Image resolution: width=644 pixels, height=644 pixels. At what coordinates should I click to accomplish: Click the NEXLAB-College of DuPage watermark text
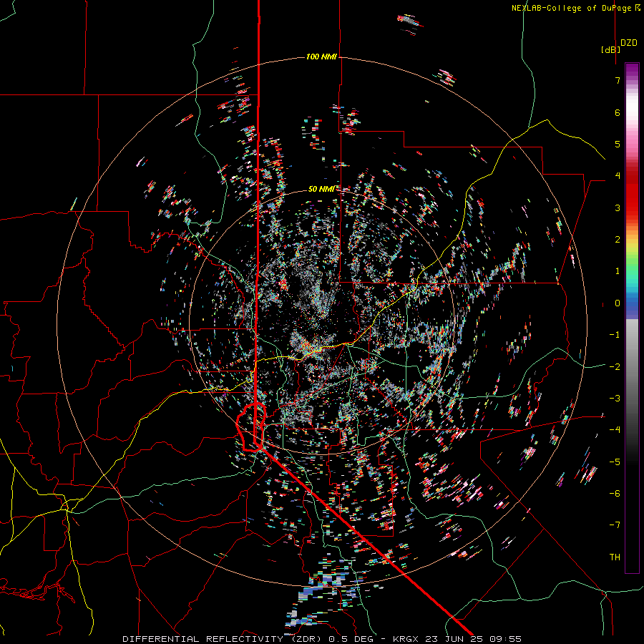575,8
